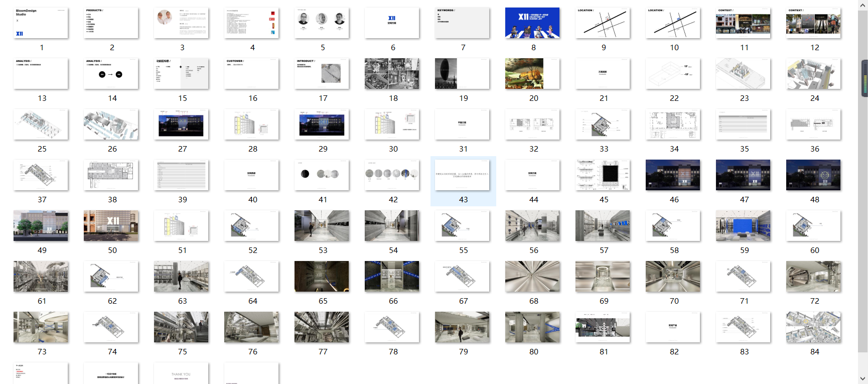
Task: Select slide 73 interior with round ceiling
Action: tap(41, 327)
